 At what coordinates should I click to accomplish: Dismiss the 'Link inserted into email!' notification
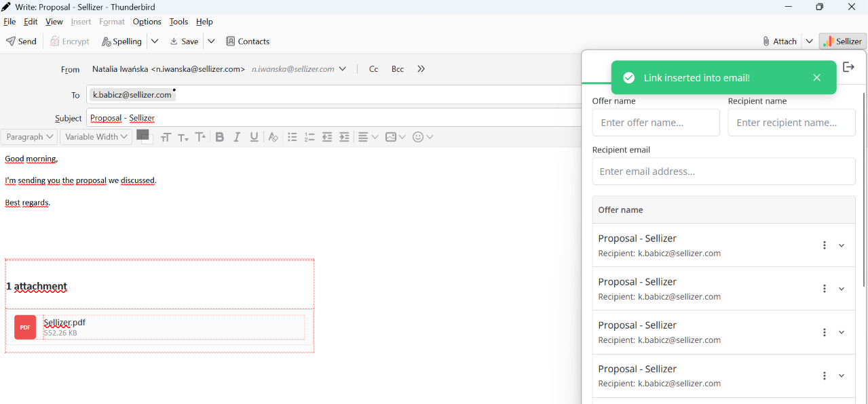pos(817,78)
